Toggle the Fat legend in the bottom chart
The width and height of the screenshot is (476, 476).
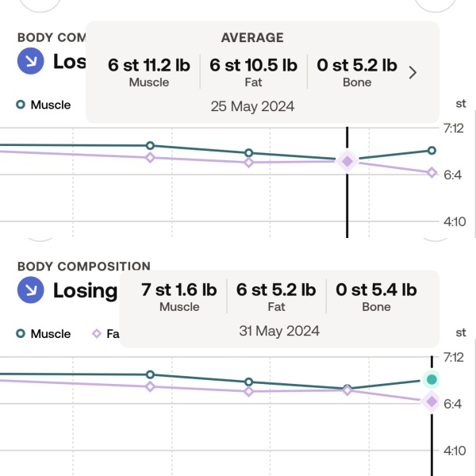pyautogui.click(x=106, y=334)
